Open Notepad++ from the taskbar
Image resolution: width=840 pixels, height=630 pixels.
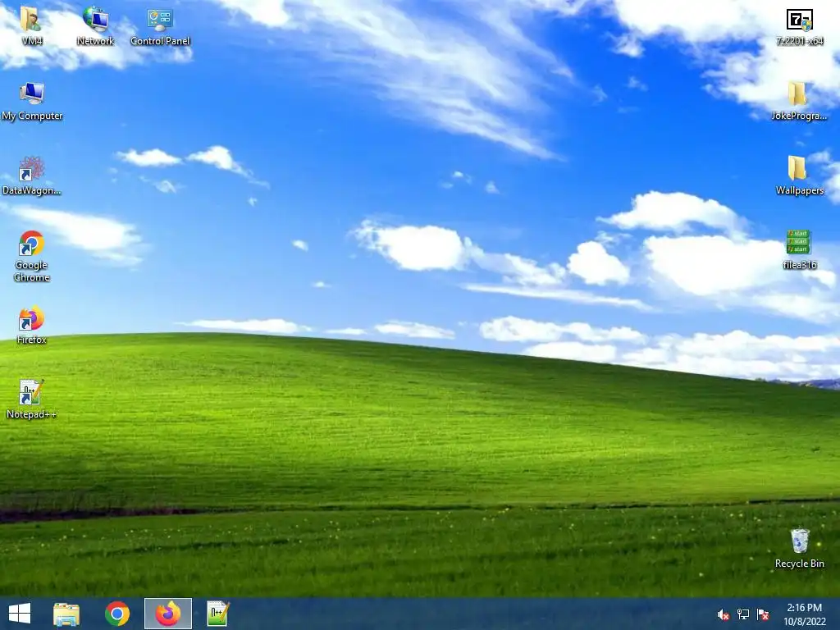(x=218, y=614)
